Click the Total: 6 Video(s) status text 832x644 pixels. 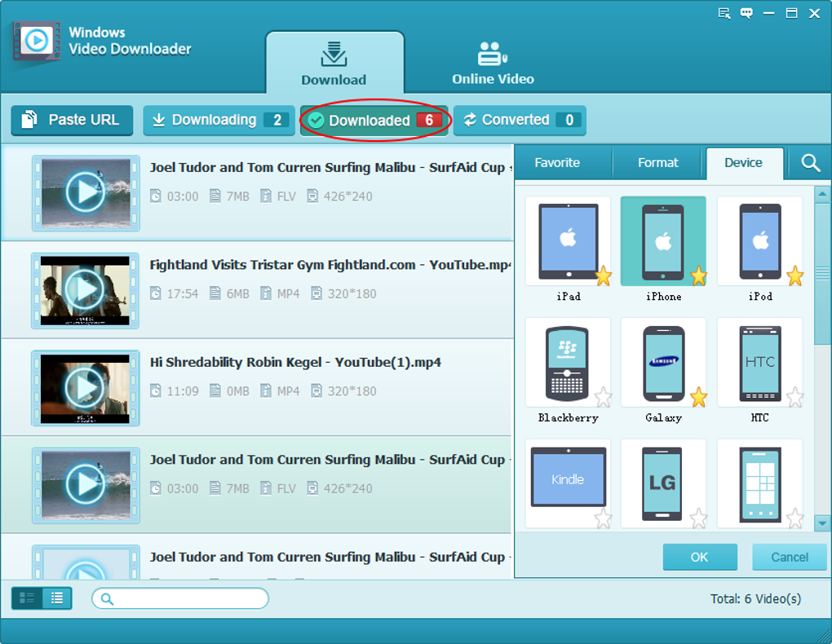pos(755,599)
